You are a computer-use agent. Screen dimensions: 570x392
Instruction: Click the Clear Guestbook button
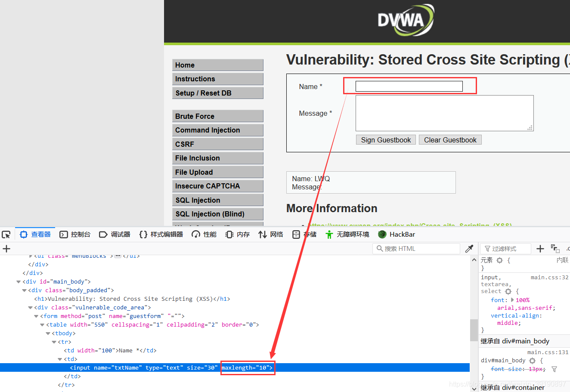click(450, 140)
